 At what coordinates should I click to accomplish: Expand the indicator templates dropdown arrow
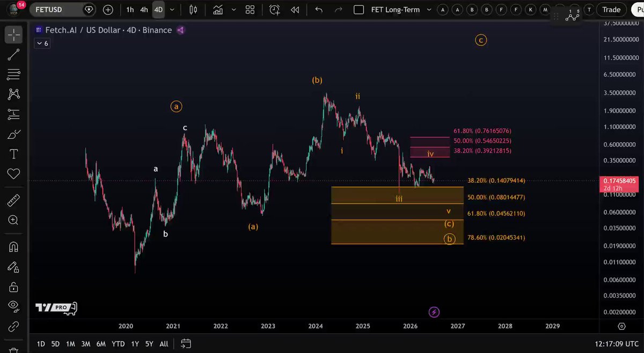[233, 10]
